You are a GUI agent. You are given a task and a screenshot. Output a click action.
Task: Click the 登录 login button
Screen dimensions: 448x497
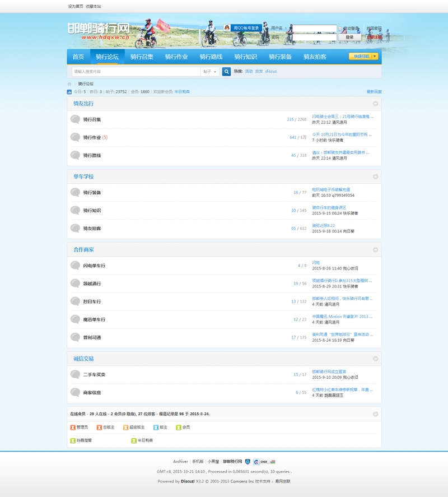349,37
